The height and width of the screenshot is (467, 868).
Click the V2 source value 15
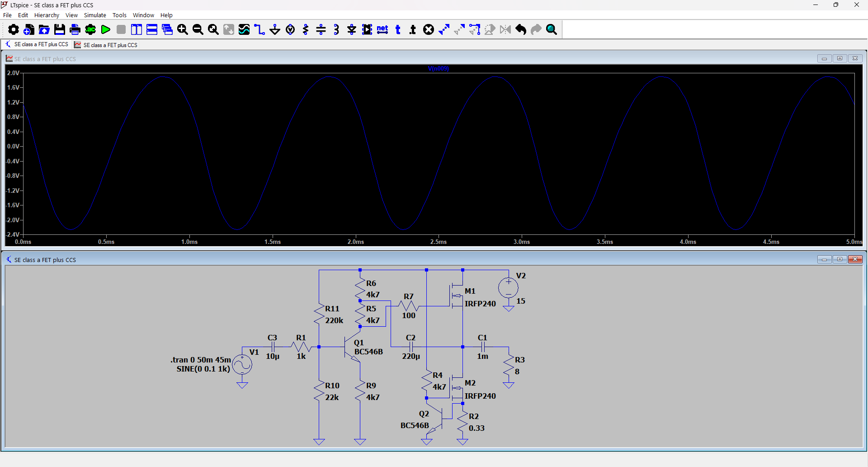pos(521,301)
